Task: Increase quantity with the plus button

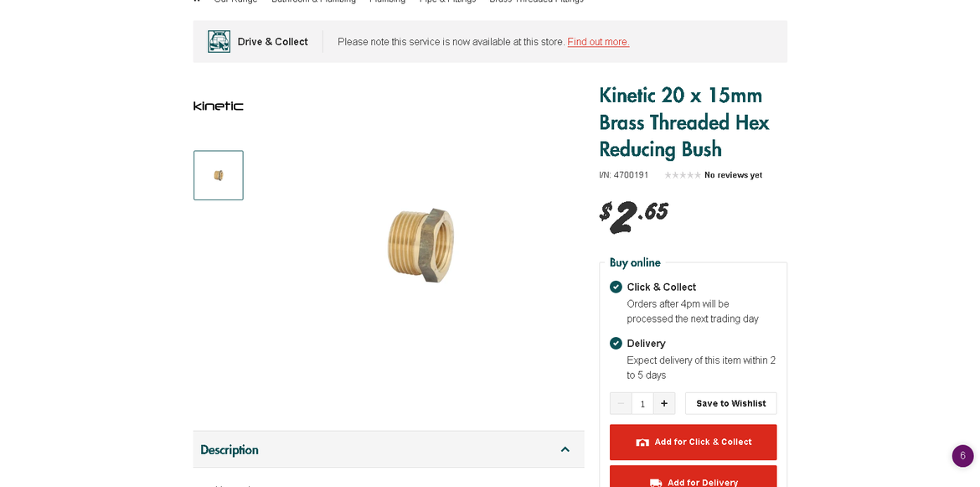Action: pyautogui.click(x=664, y=403)
